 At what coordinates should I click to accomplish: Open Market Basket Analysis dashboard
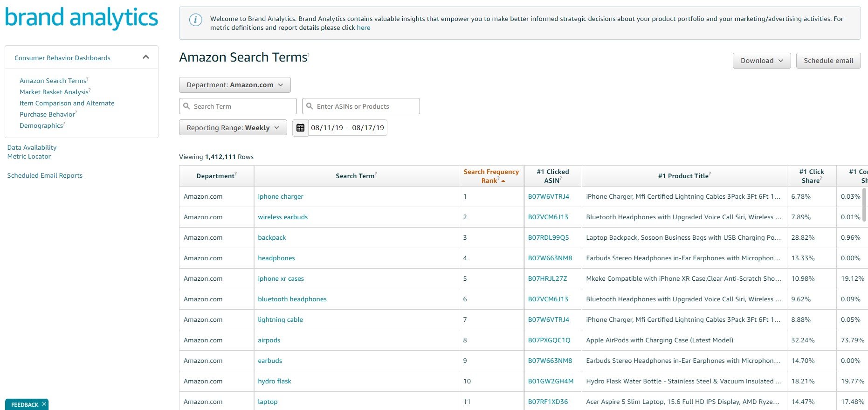(x=54, y=92)
